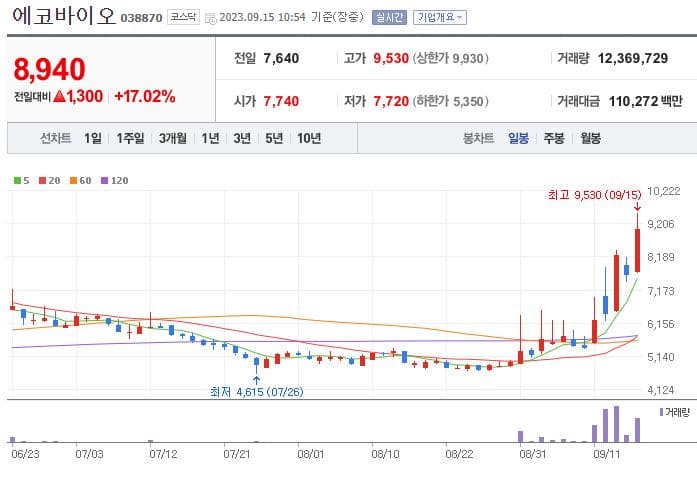Screen dimensions: 697x479
Task: Click the 08/31 date axis label
Action: pos(533,454)
